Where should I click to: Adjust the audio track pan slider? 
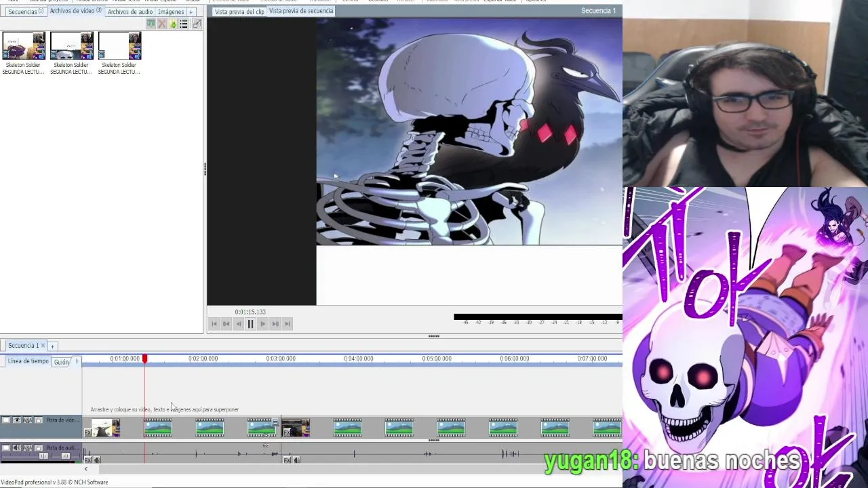(66, 456)
